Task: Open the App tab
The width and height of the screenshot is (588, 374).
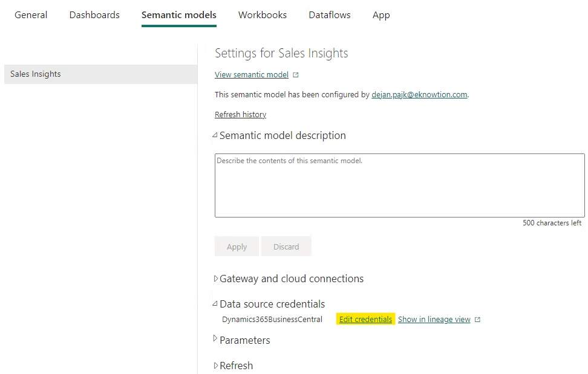Action: pyautogui.click(x=381, y=15)
